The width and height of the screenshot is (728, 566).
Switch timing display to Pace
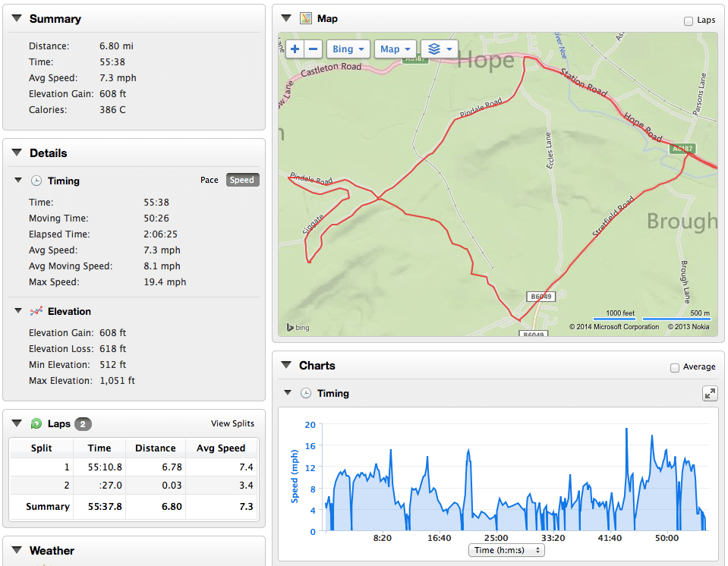(x=209, y=180)
